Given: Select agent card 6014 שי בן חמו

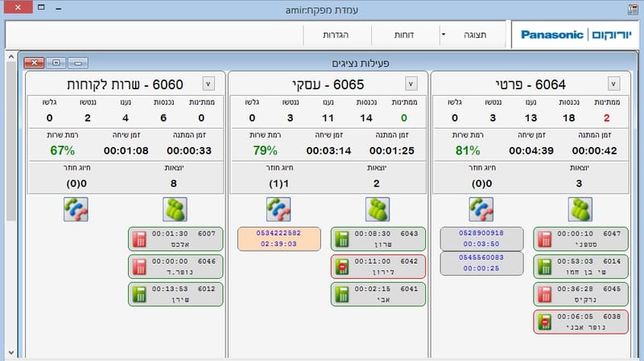Looking at the screenshot, I should pos(580,267).
